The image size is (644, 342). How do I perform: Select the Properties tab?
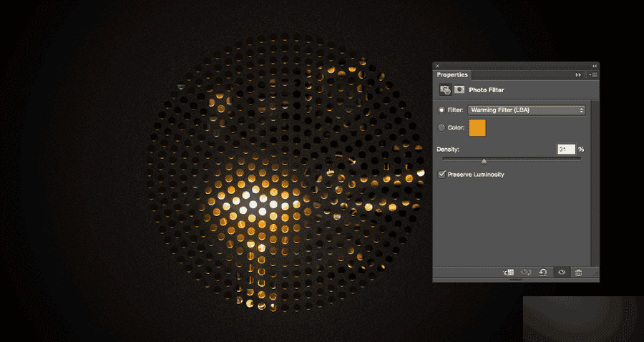(452, 74)
